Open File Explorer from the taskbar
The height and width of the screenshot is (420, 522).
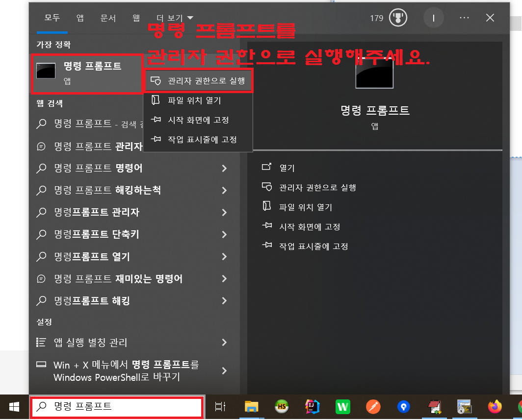(251, 407)
